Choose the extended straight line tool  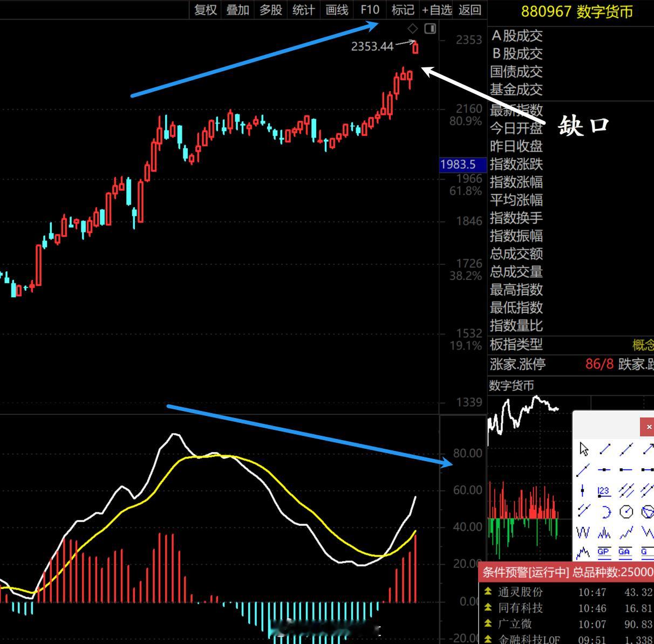click(626, 449)
